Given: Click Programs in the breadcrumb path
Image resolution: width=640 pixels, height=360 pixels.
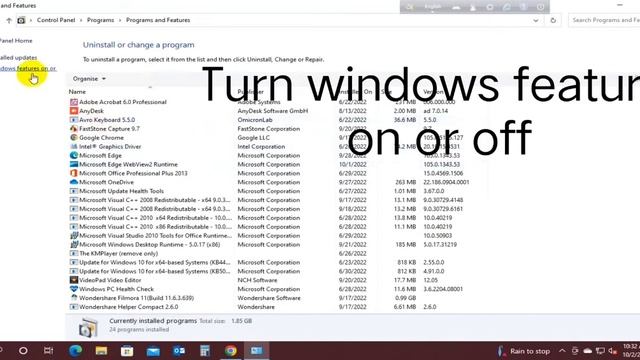Looking at the screenshot, I should pos(100,20).
